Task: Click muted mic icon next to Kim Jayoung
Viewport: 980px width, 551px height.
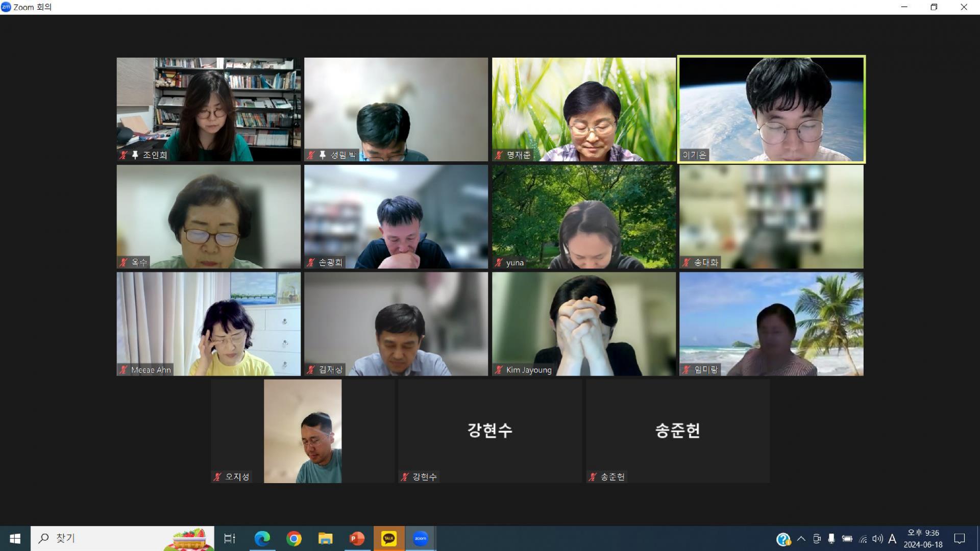Action: (x=499, y=369)
